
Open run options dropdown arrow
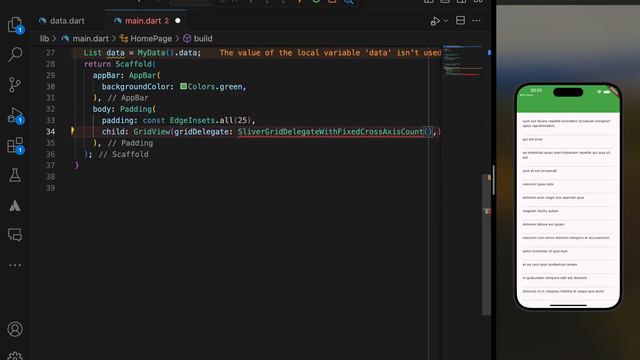point(446,21)
